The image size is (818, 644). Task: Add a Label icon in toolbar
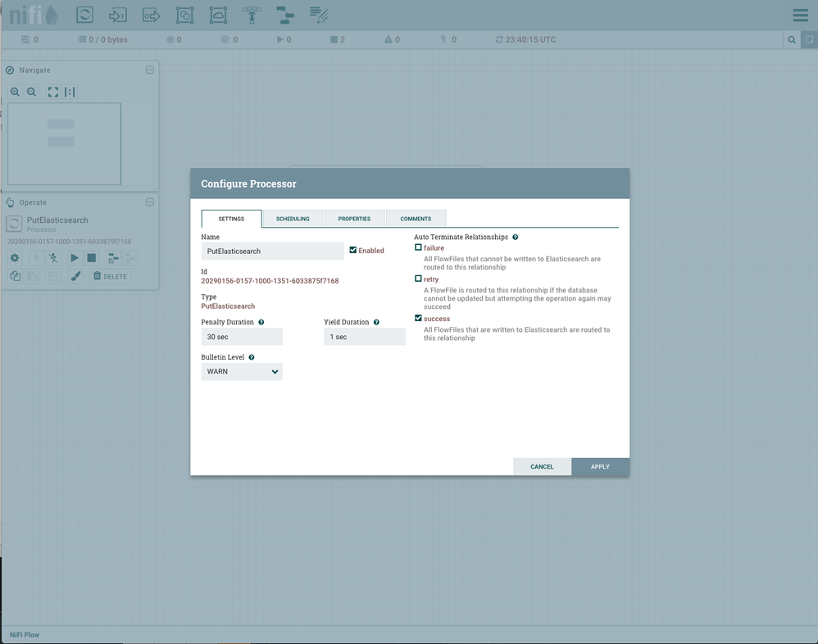click(318, 15)
